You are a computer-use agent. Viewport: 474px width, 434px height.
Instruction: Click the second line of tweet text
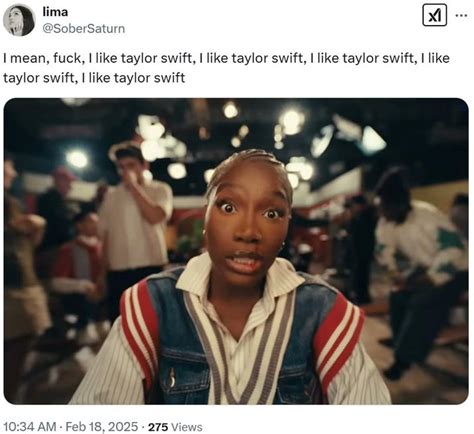click(94, 78)
